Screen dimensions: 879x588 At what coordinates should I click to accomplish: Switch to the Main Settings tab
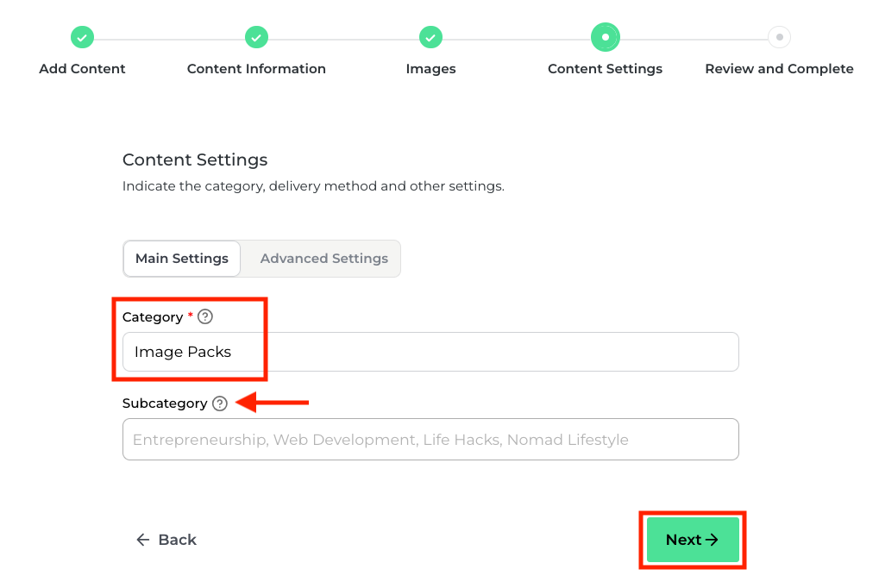(182, 259)
